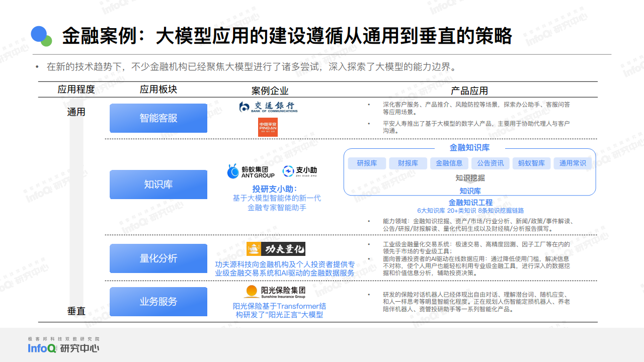Select the 业务服务 blue block
This screenshot has width=644, height=362.
click(158, 302)
